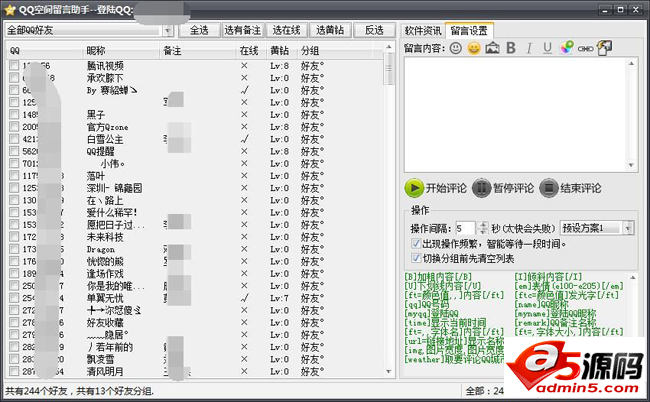The height and width of the screenshot is (402, 650).
Task: Check the box for 官方Qzone row
Action: click(14, 126)
